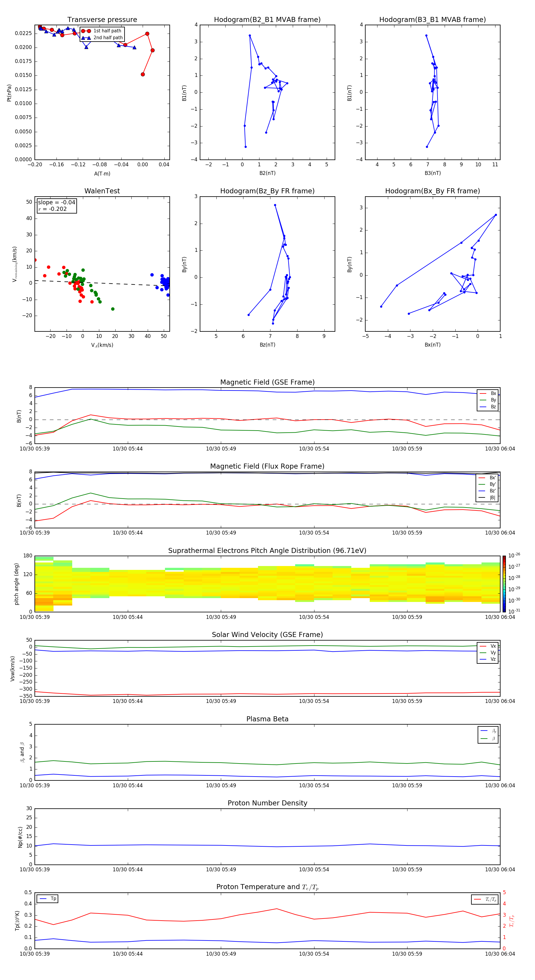Click the red Te/Tp right-axis label
535x980 pixels.
click(x=512, y=921)
